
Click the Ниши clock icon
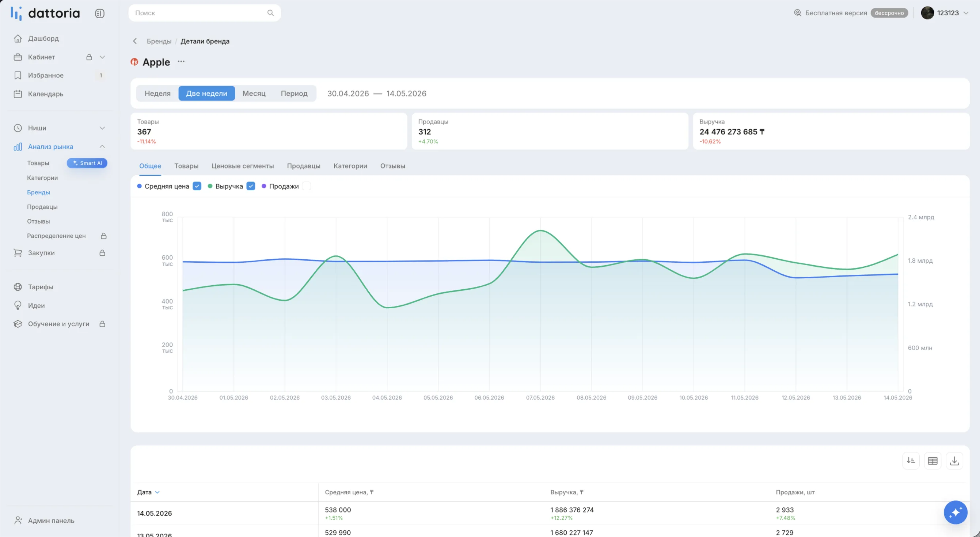[x=18, y=128]
